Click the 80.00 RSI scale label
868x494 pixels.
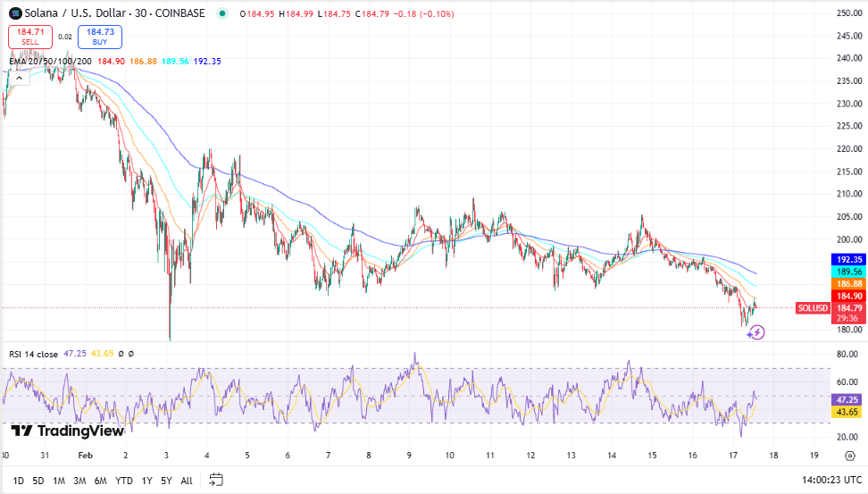coord(847,355)
